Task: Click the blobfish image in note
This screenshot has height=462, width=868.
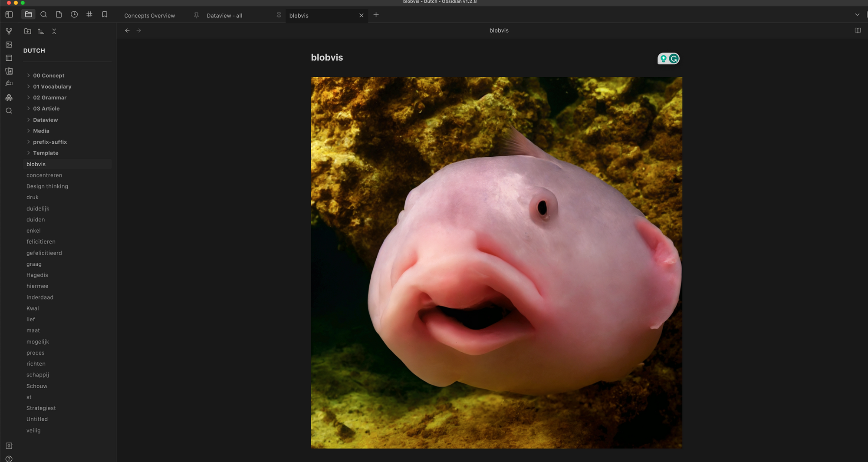Action: point(496,263)
